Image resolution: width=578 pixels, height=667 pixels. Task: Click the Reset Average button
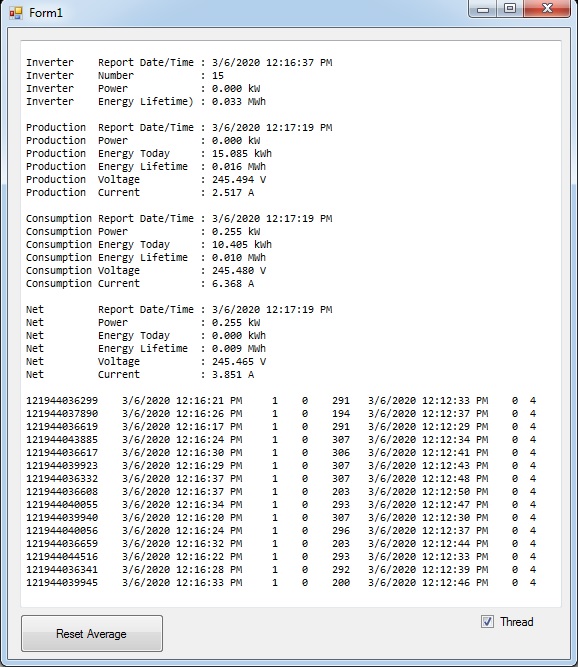coord(92,633)
